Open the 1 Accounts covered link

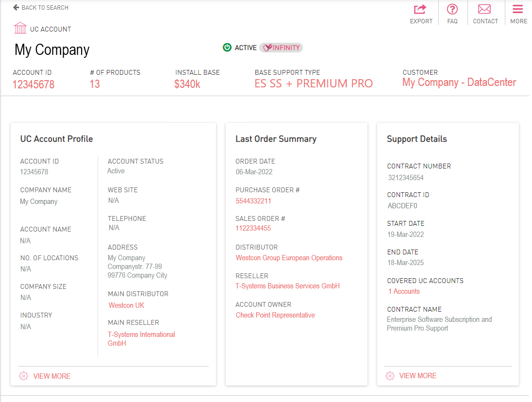[404, 291]
